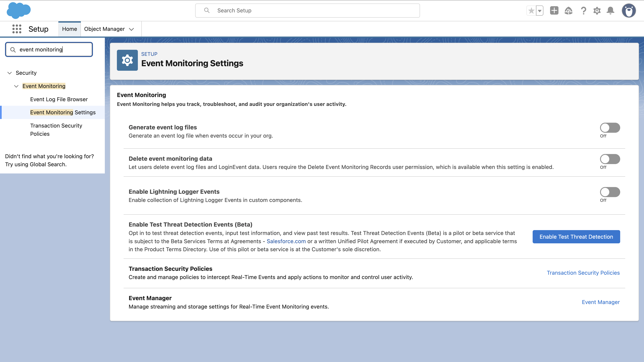The width and height of the screenshot is (644, 362).
Task: Open the user profile avatar
Action: tap(629, 11)
